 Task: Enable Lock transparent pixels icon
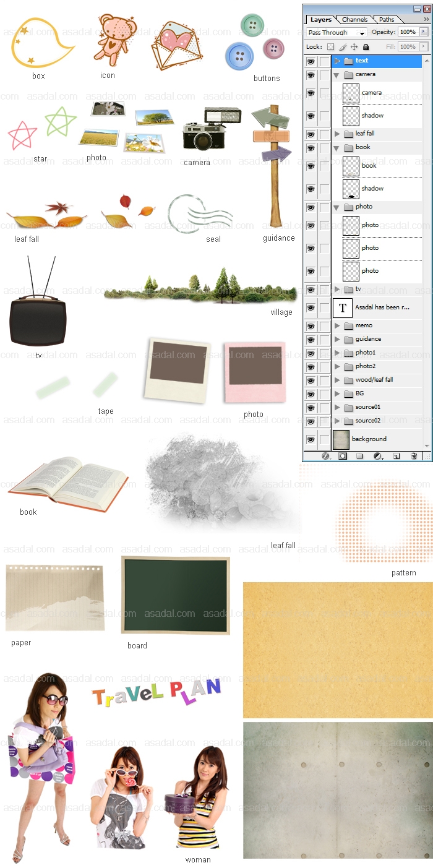330,47
